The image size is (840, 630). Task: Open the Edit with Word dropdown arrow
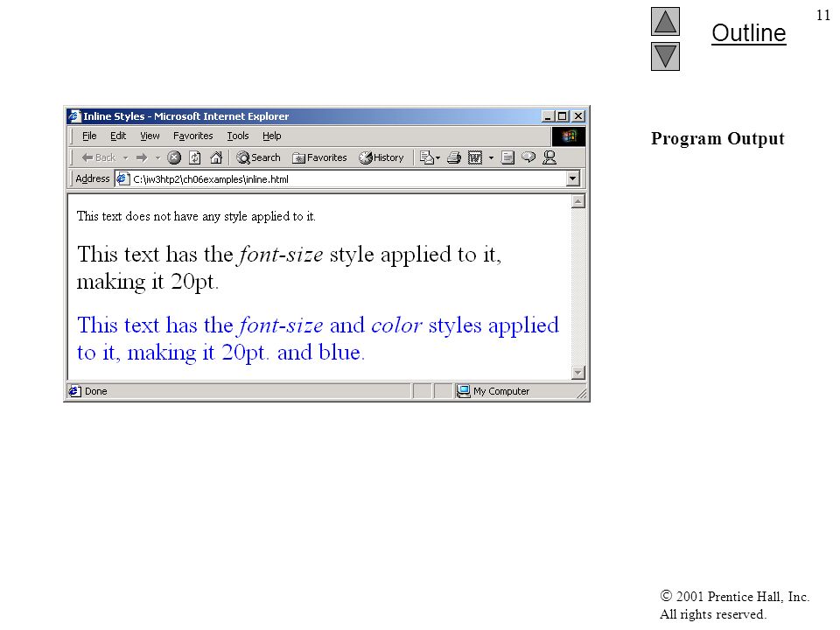coord(491,157)
